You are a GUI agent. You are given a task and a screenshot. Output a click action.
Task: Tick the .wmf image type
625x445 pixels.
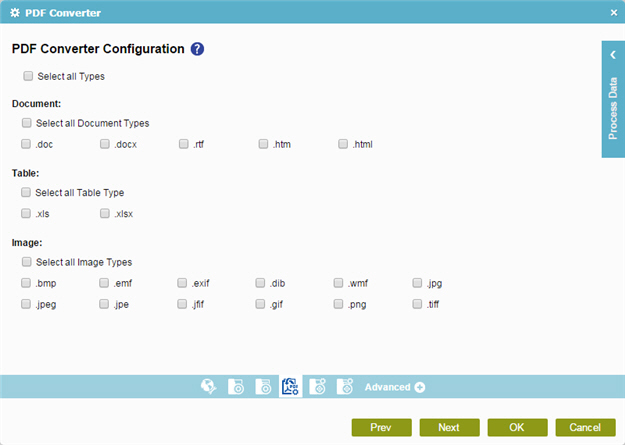pyautogui.click(x=338, y=283)
